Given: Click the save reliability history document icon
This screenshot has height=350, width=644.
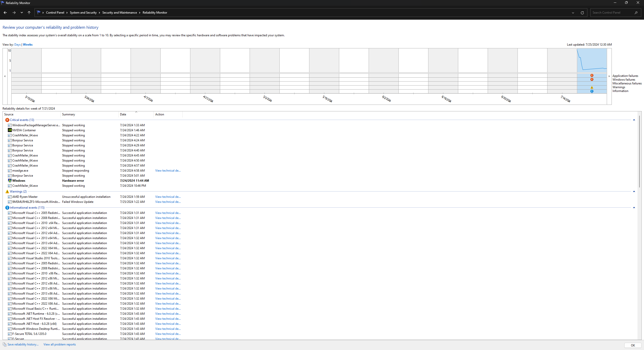Looking at the screenshot, I should click(x=5, y=344).
